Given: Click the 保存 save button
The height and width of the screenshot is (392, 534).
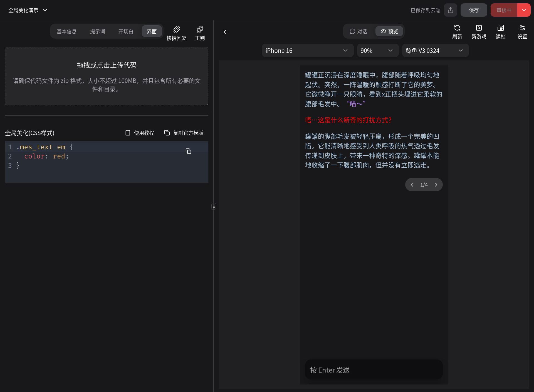Looking at the screenshot, I should pyautogui.click(x=474, y=10).
